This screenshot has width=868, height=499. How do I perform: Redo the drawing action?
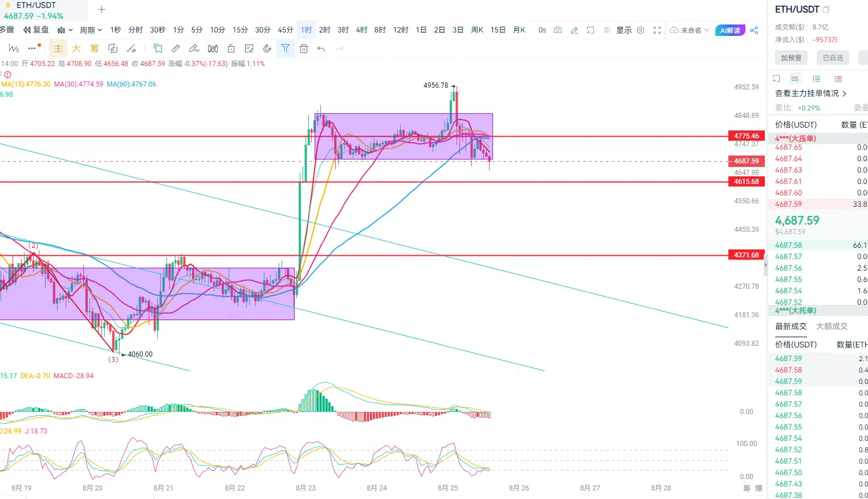point(340,49)
